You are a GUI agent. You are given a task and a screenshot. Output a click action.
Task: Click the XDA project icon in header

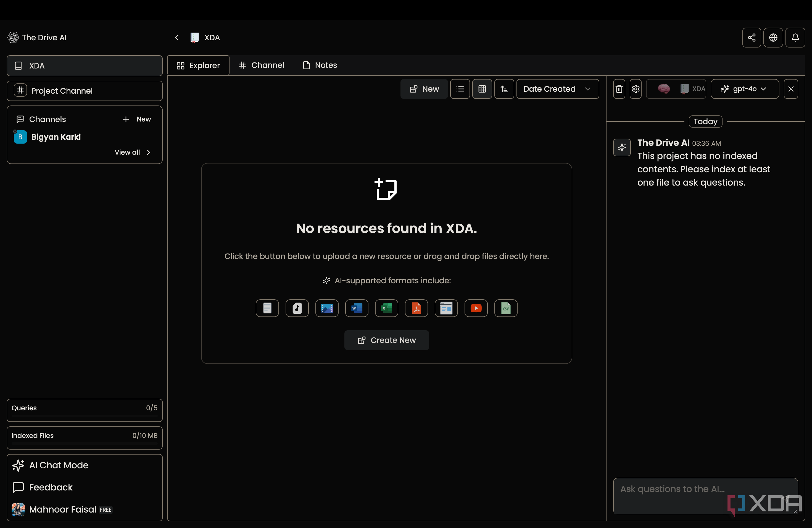coord(194,38)
